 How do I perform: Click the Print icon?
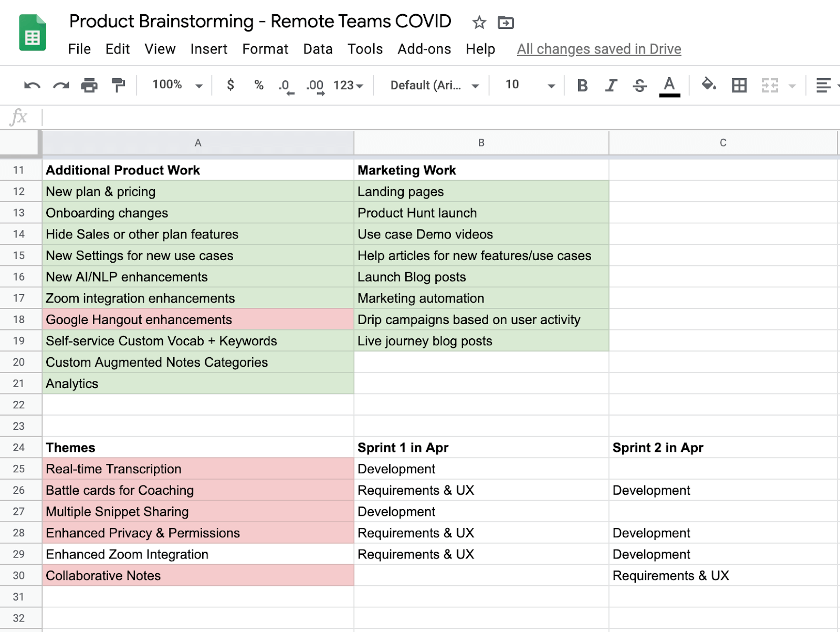pos(89,85)
